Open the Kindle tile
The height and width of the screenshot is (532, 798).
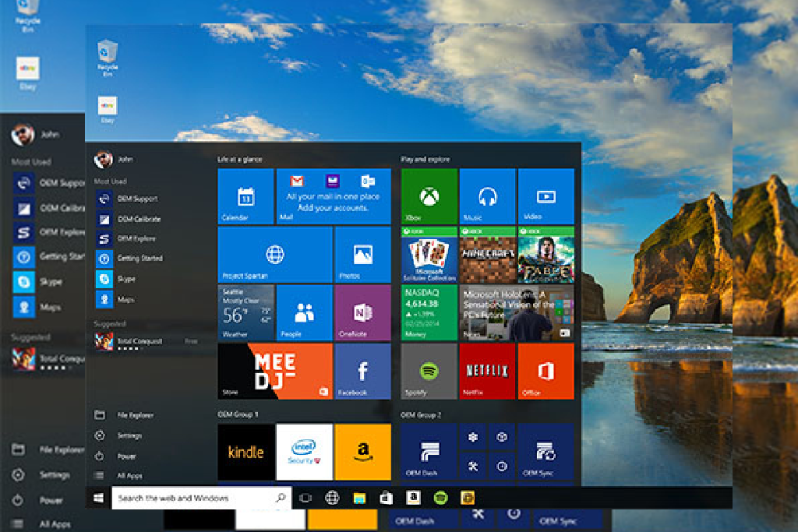[245, 452]
